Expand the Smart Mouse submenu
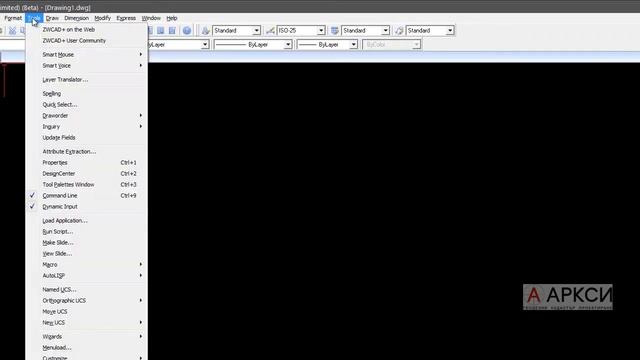 point(87,54)
